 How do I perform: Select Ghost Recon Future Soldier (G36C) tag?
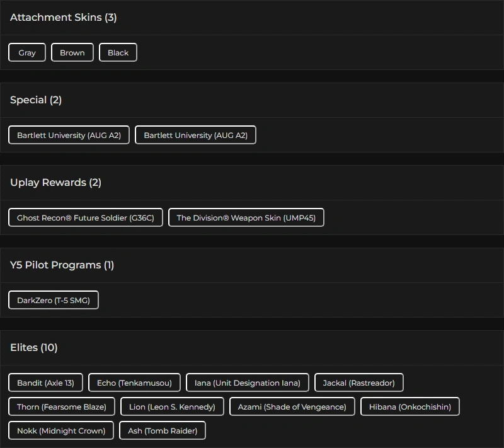point(86,217)
